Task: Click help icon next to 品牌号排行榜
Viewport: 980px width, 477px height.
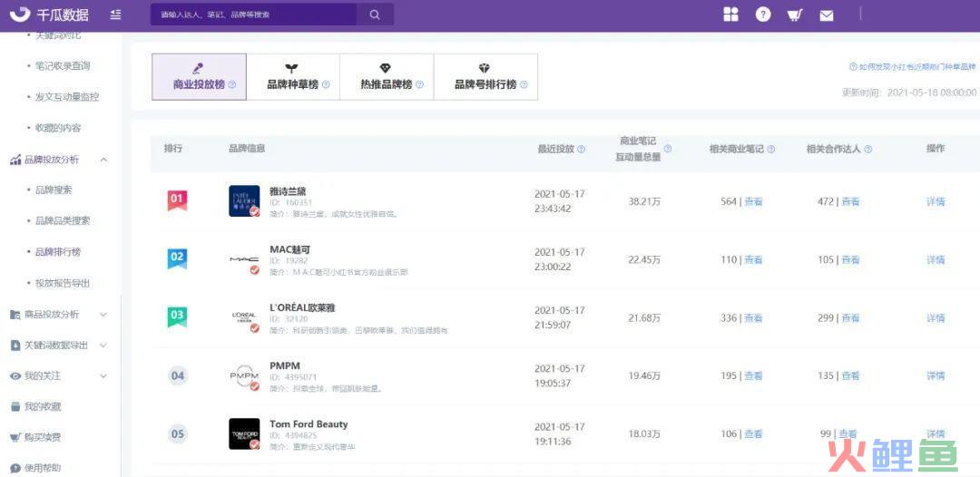Action: [x=524, y=85]
